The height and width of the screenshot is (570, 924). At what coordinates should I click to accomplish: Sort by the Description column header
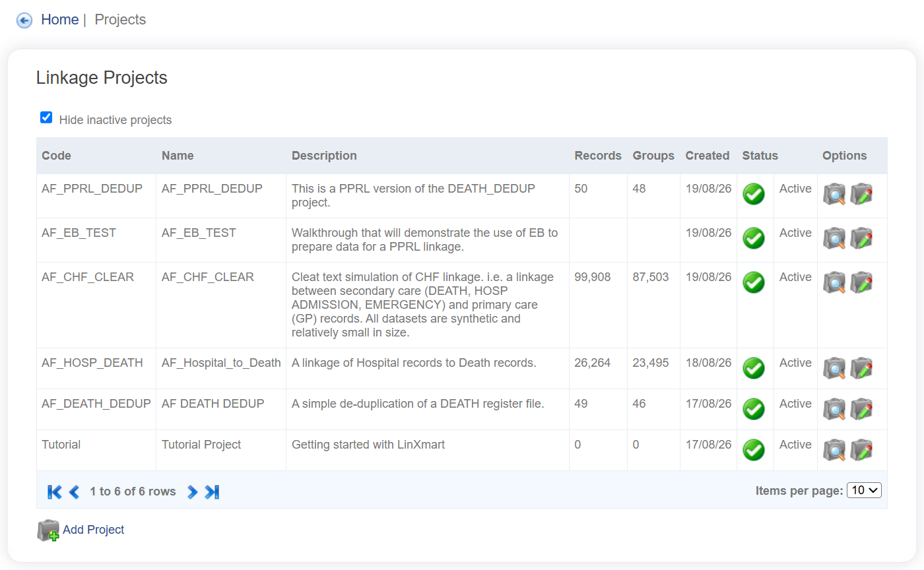[324, 156]
